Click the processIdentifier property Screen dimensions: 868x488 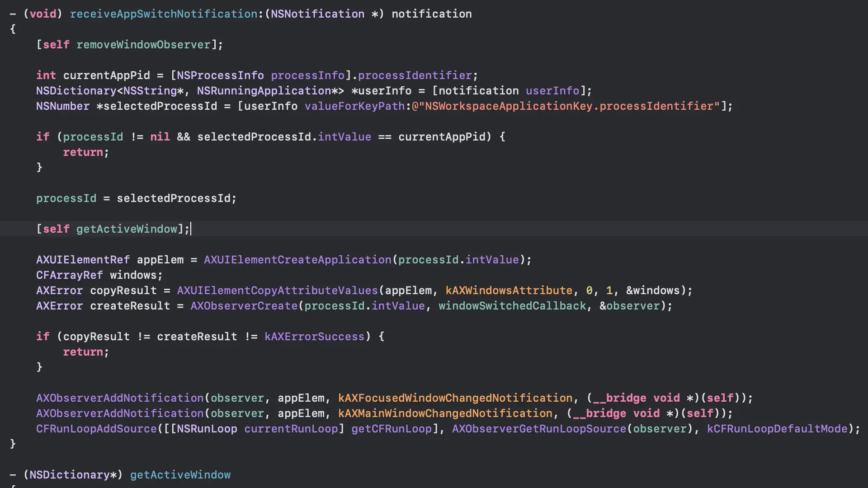[415, 75]
